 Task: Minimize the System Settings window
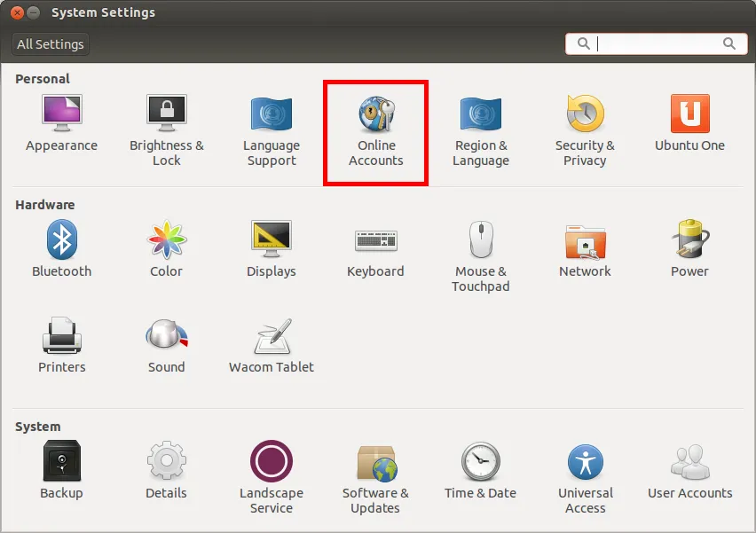[x=33, y=12]
